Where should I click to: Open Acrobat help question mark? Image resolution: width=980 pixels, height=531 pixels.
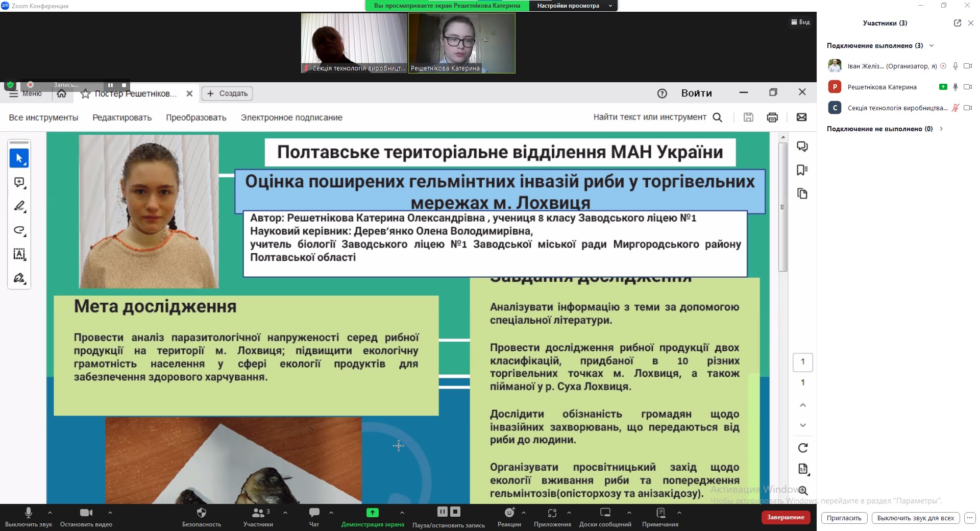[662, 93]
